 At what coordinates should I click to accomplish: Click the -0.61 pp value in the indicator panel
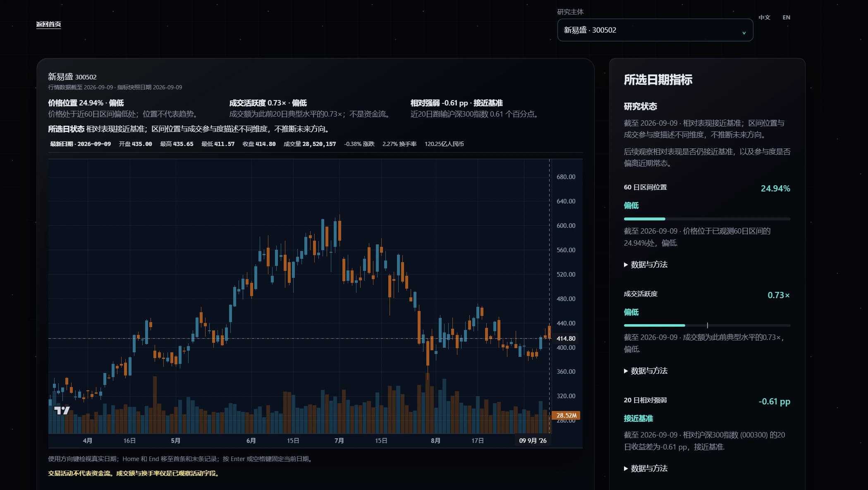[774, 401]
